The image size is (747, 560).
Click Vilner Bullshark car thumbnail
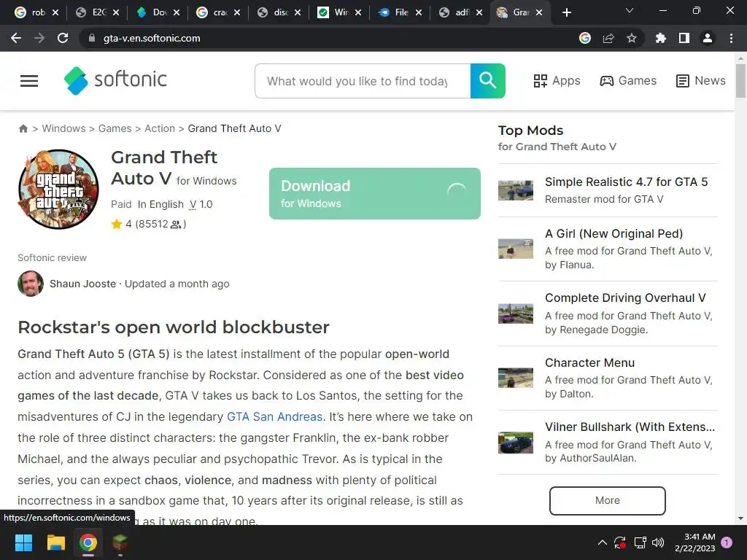click(x=516, y=443)
